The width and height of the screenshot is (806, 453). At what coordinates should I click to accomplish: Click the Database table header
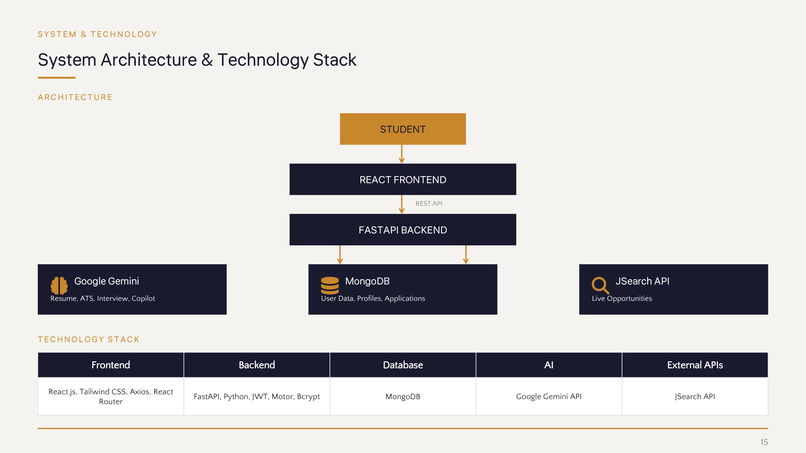[402, 365]
